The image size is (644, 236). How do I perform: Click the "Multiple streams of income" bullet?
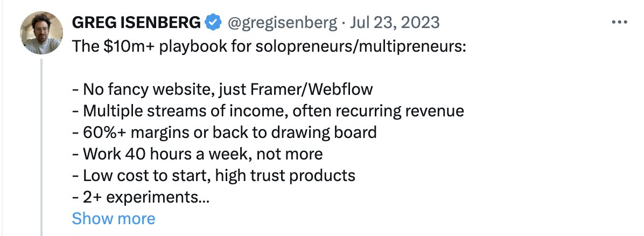[x=268, y=111]
